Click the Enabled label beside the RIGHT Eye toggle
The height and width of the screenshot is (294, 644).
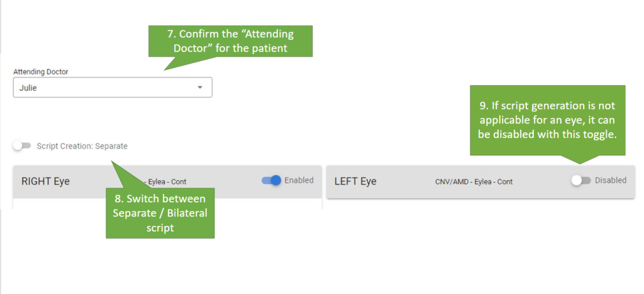click(299, 181)
